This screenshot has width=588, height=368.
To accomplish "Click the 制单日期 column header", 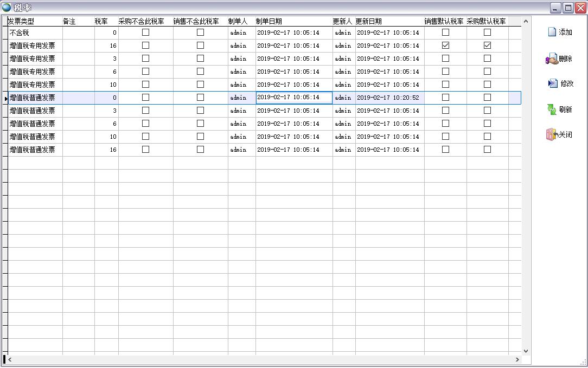I will point(269,22).
